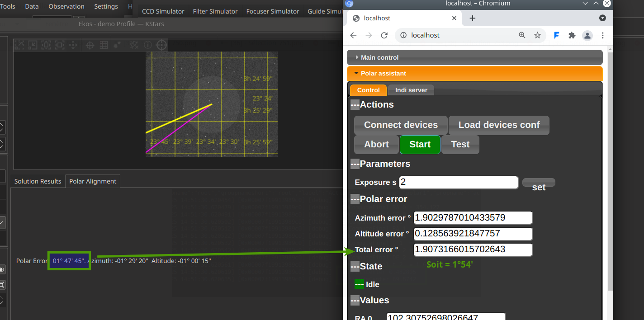Toggle equatorial grid lines in FITS viewer
Image resolution: width=644 pixels, height=320 pixels.
click(x=134, y=45)
